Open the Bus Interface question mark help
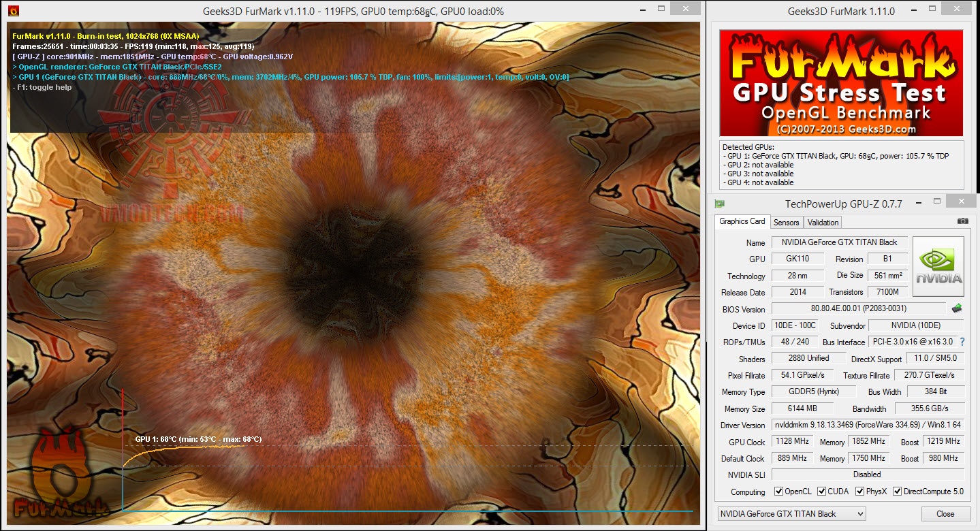The width and height of the screenshot is (980, 531). [x=962, y=342]
